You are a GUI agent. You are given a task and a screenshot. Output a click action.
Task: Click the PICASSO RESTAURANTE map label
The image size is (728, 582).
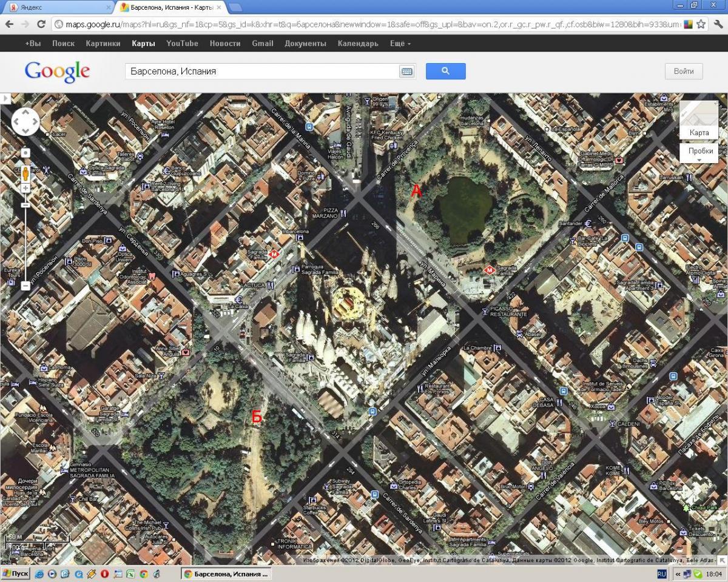(x=508, y=312)
